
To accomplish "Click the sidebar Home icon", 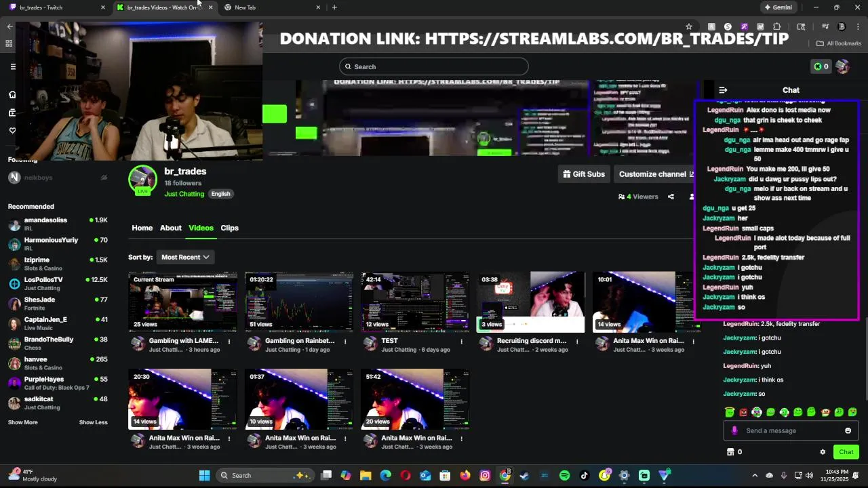I will pyautogui.click(x=12, y=94).
